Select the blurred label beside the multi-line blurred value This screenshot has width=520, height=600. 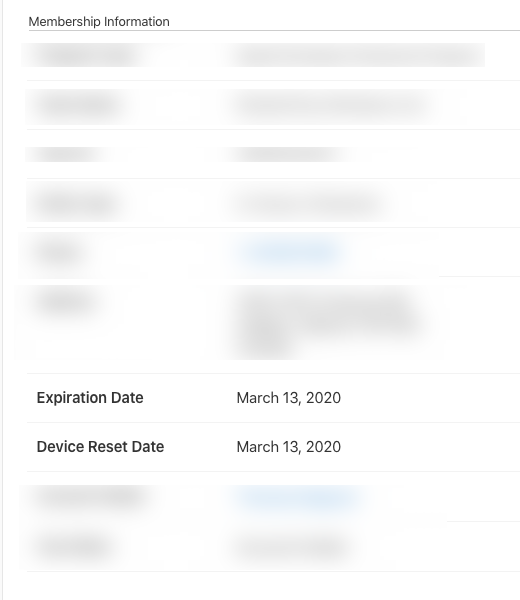65,302
